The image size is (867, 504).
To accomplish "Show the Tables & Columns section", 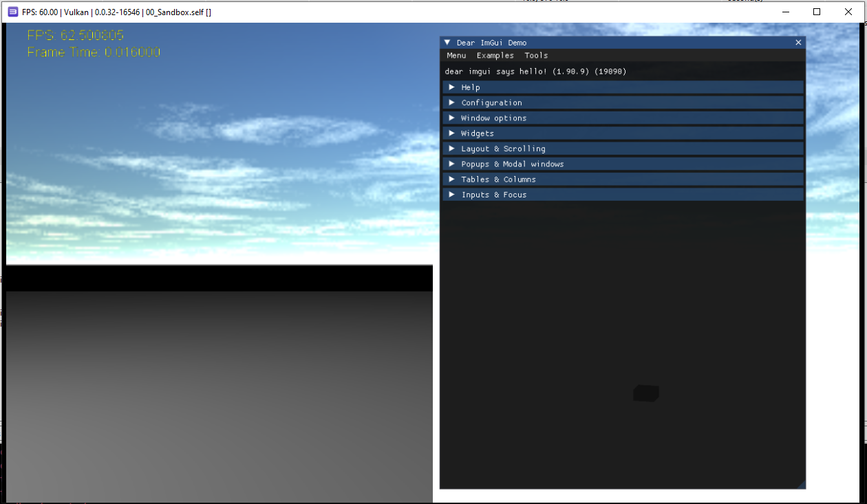I will tap(498, 179).
